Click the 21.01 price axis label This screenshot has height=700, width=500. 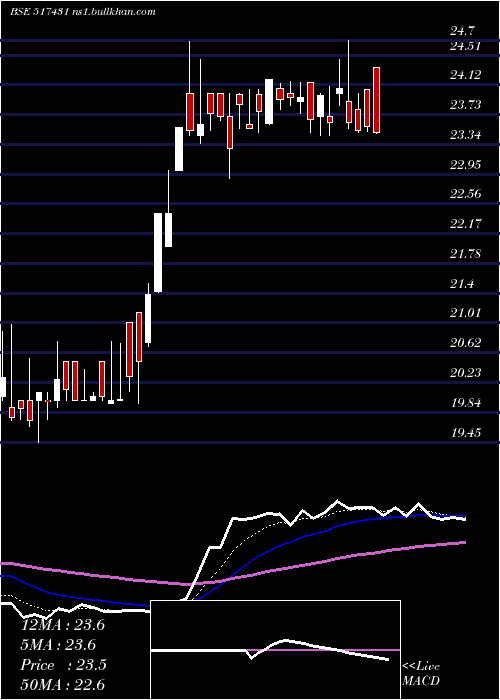(x=466, y=312)
